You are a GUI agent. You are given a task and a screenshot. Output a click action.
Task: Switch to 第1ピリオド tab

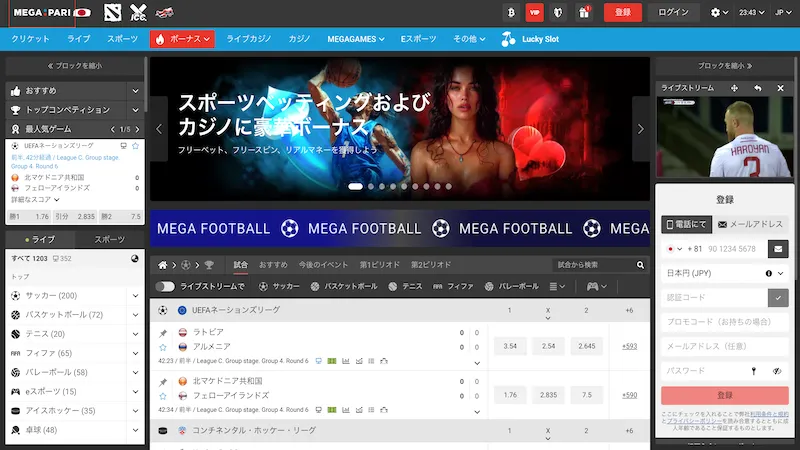[x=380, y=265]
